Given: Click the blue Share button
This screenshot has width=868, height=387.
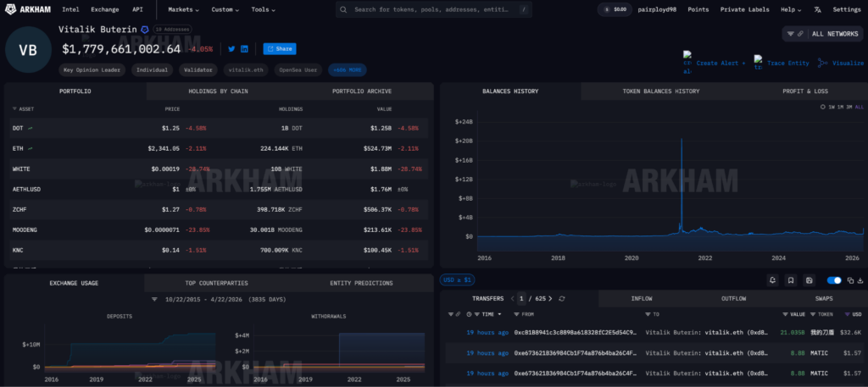Looking at the screenshot, I should coord(279,49).
